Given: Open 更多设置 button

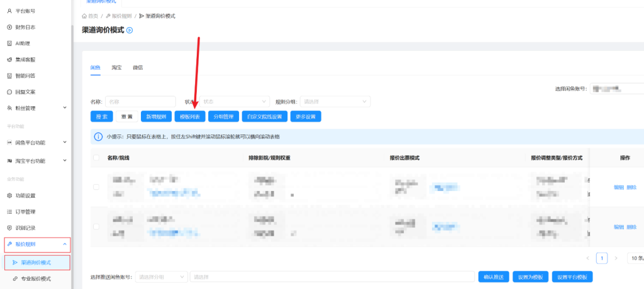Looking at the screenshot, I should (x=306, y=117).
